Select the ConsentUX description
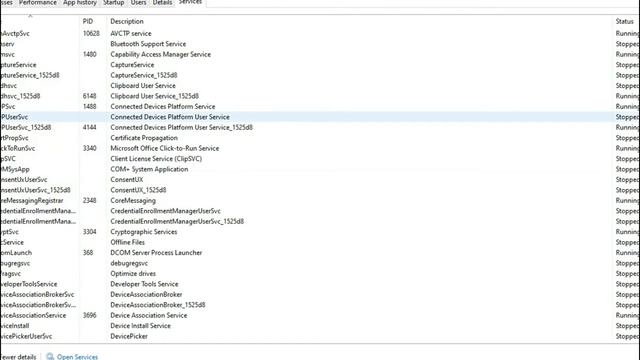 [x=127, y=180]
